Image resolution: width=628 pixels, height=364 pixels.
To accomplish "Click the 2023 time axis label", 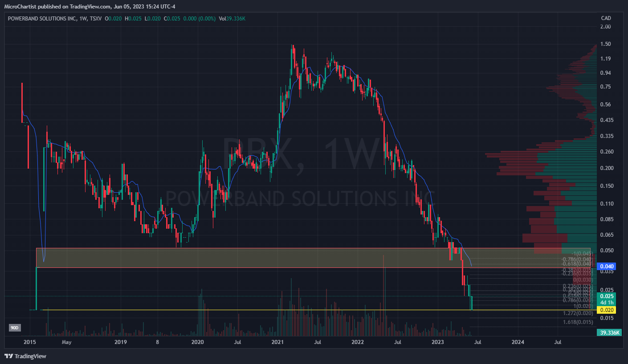I will click(438, 342).
